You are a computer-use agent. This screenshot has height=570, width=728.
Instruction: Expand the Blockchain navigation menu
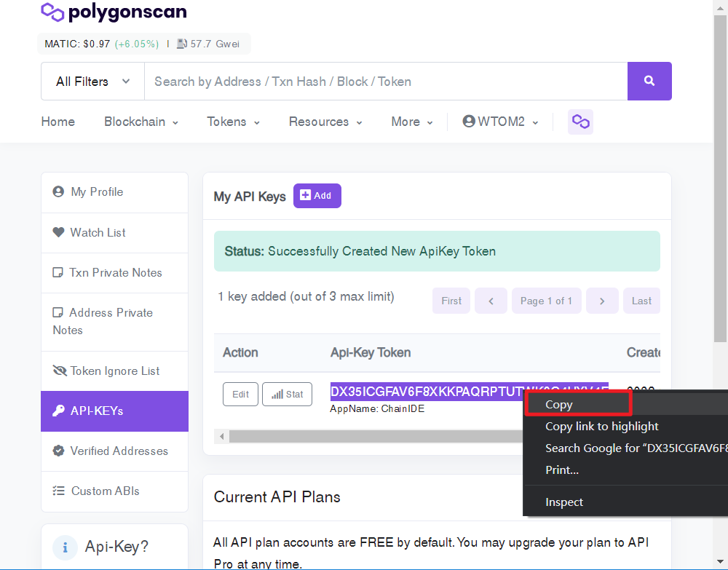[141, 122]
